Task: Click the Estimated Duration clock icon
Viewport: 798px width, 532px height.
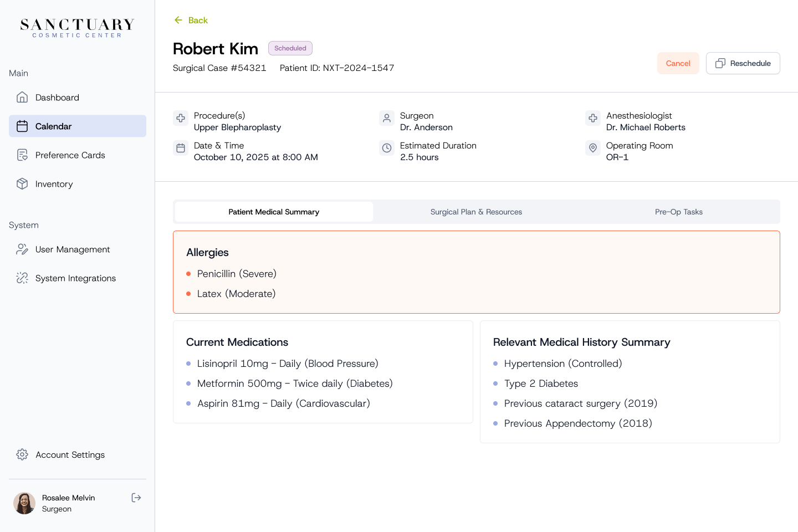Action: [x=387, y=148]
